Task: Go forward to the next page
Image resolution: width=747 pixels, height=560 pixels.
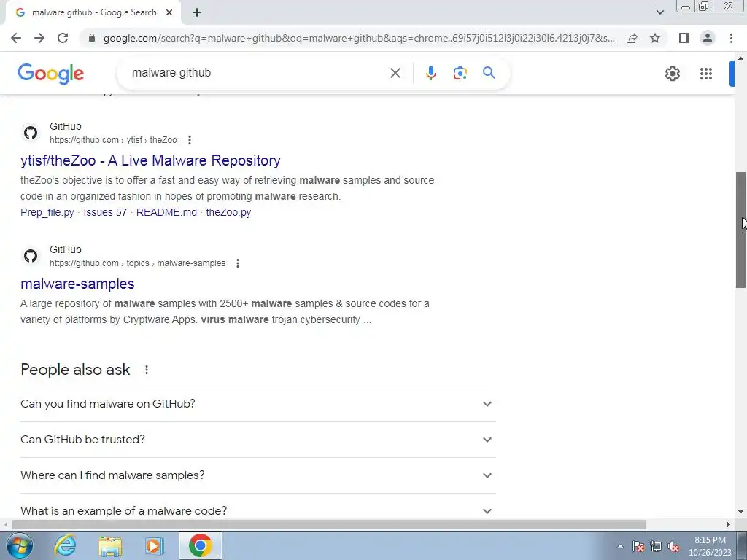Action: pyautogui.click(x=39, y=38)
